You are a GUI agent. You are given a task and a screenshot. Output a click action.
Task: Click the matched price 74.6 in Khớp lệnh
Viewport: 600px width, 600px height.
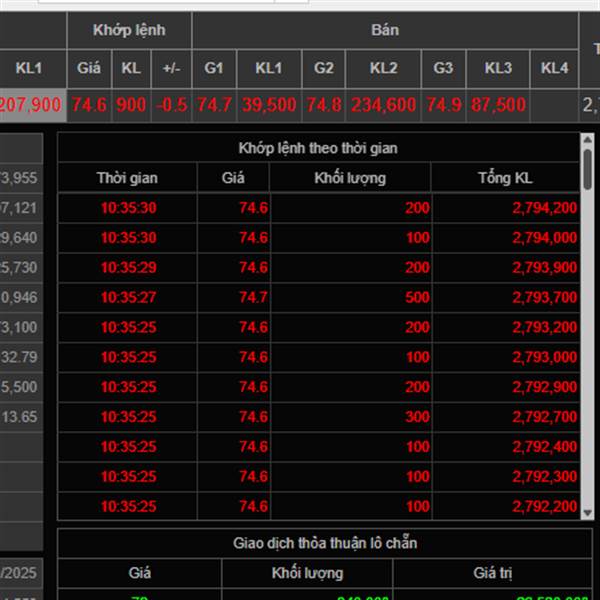coord(89,105)
